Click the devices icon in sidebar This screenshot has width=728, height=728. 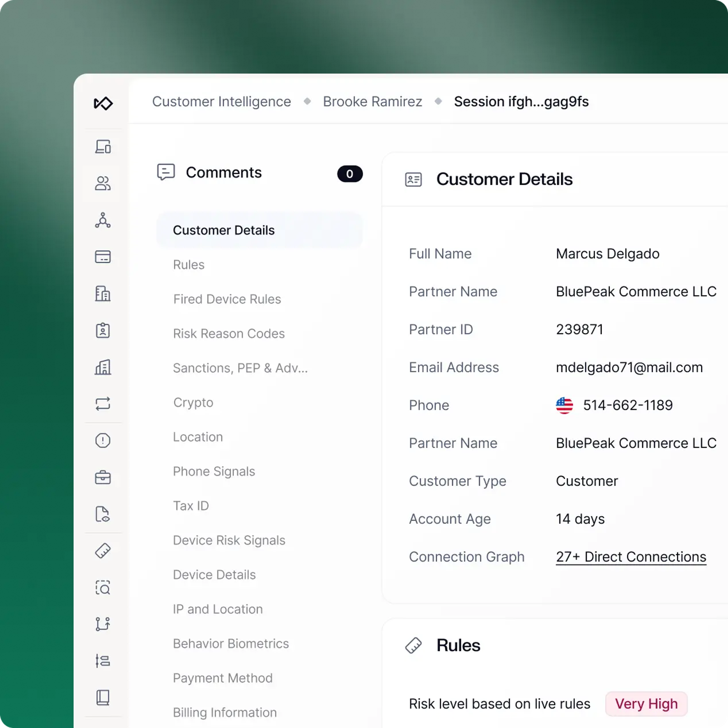(x=103, y=147)
